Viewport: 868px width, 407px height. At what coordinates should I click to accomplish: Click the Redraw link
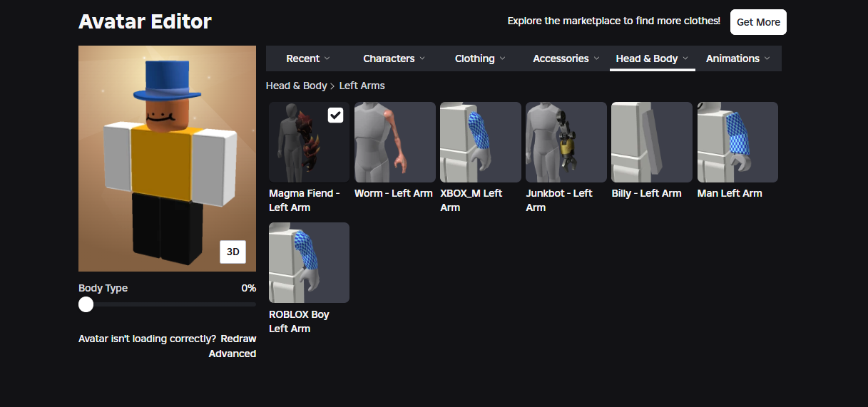pos(238,339)
